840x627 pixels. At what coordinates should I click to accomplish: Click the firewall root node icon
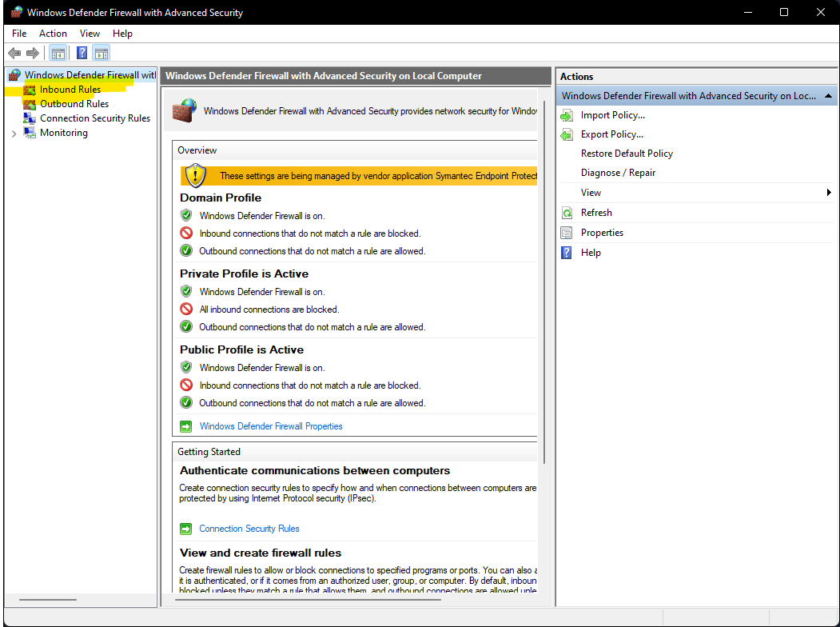click(x=14, y=75)
